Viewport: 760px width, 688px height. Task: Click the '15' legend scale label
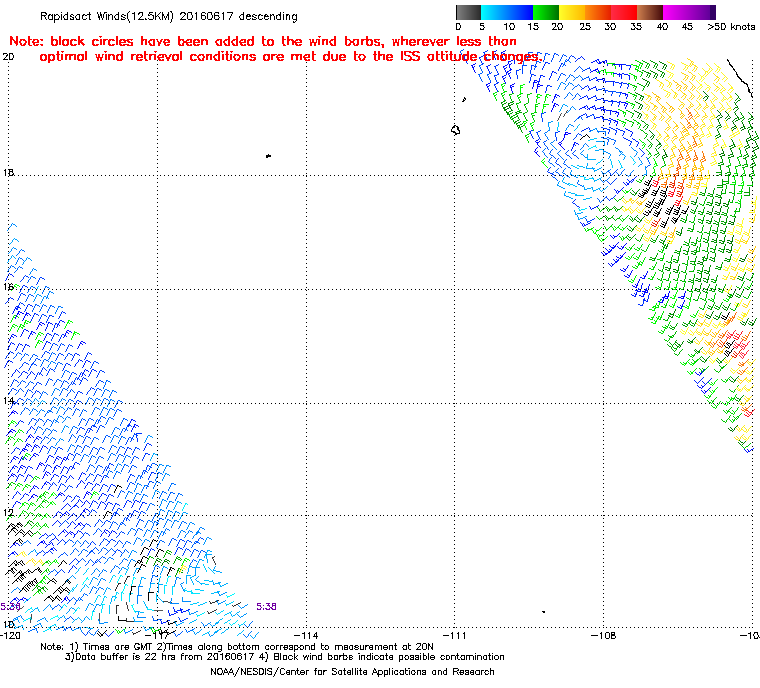[533, 27]
